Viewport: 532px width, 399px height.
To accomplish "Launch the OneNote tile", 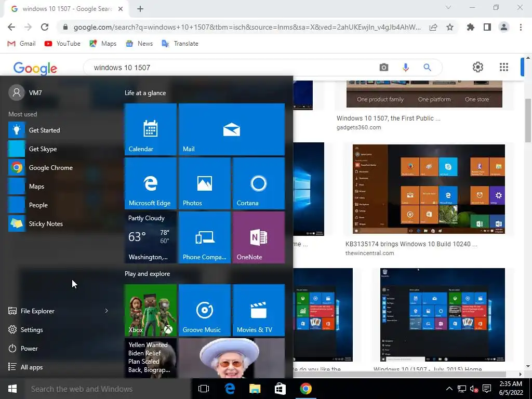I will pyautogui.click(x=259, y=237).
